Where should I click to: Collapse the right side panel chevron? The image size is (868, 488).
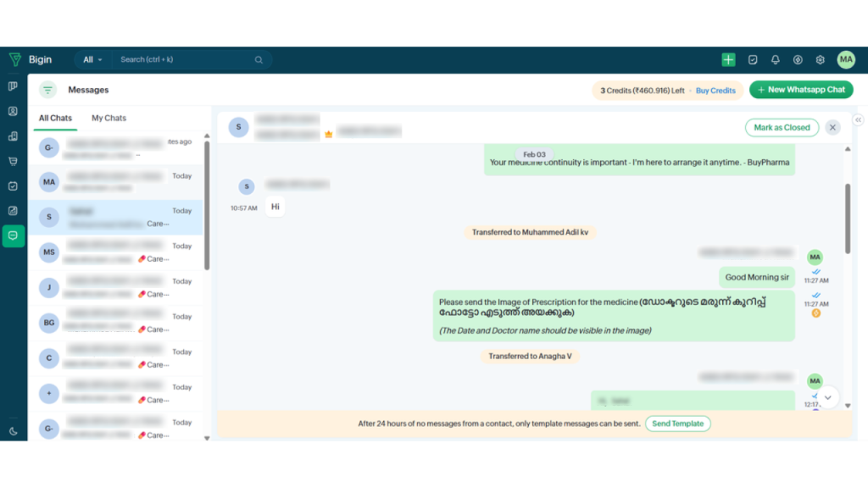(x=858, y=120)
